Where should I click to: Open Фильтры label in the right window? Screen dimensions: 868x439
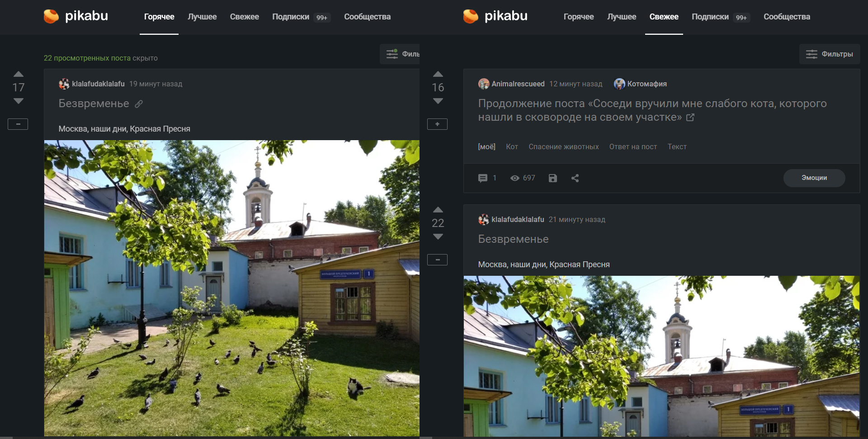point(837,54)
